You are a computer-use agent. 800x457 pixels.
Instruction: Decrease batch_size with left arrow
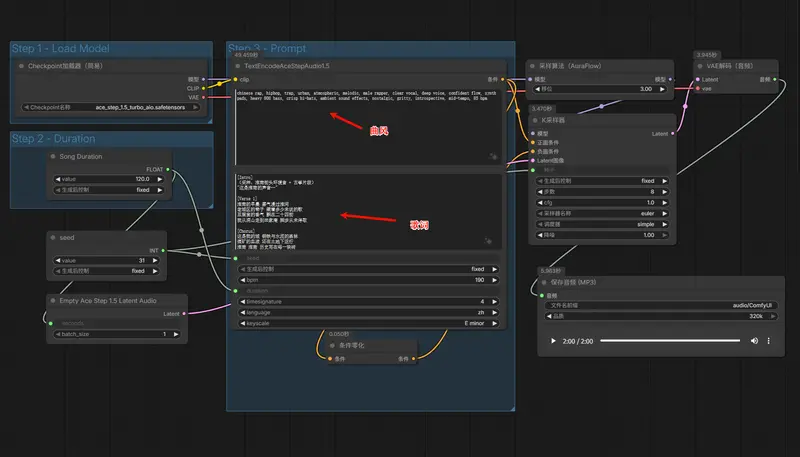click(x=58, y=334)
